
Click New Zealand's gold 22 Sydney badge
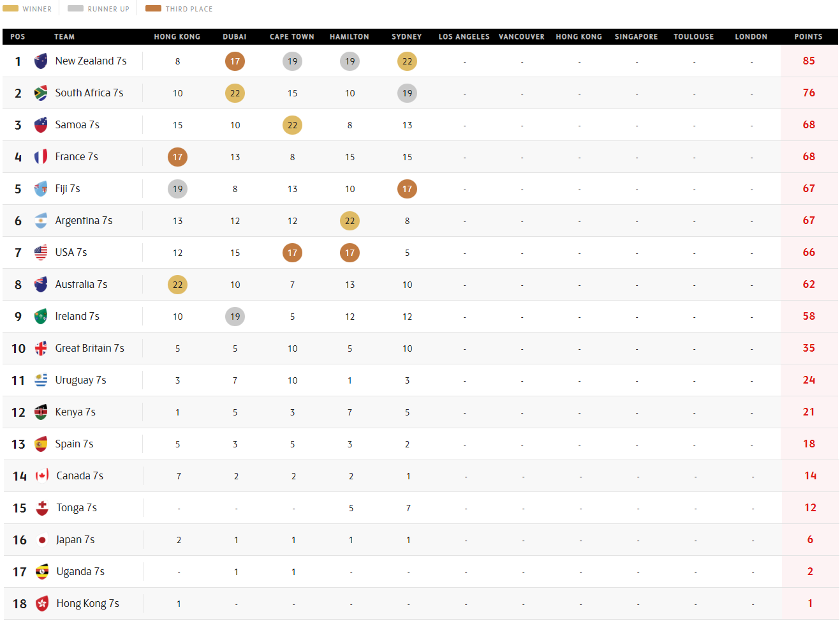[407, 61]
